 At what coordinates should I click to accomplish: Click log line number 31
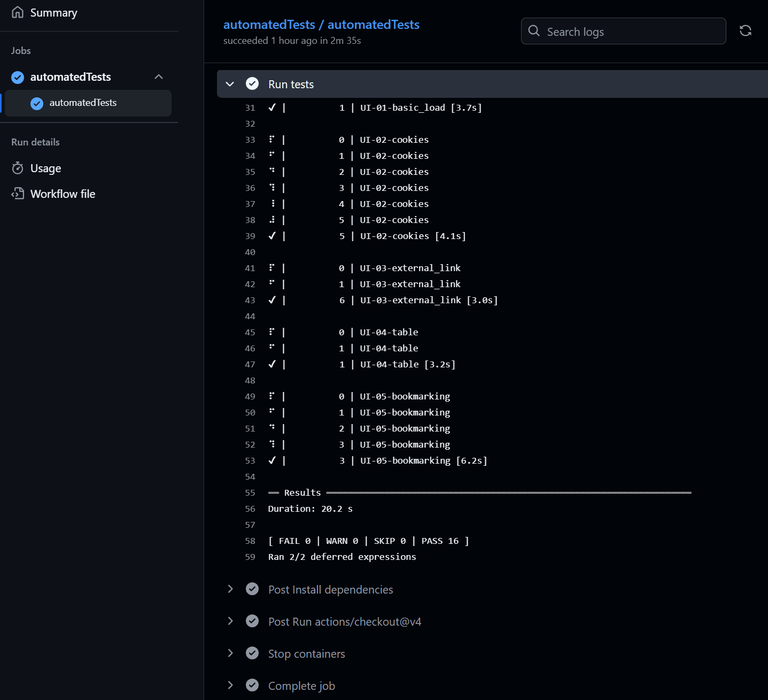pyautogui.click(x=250, y=107)
